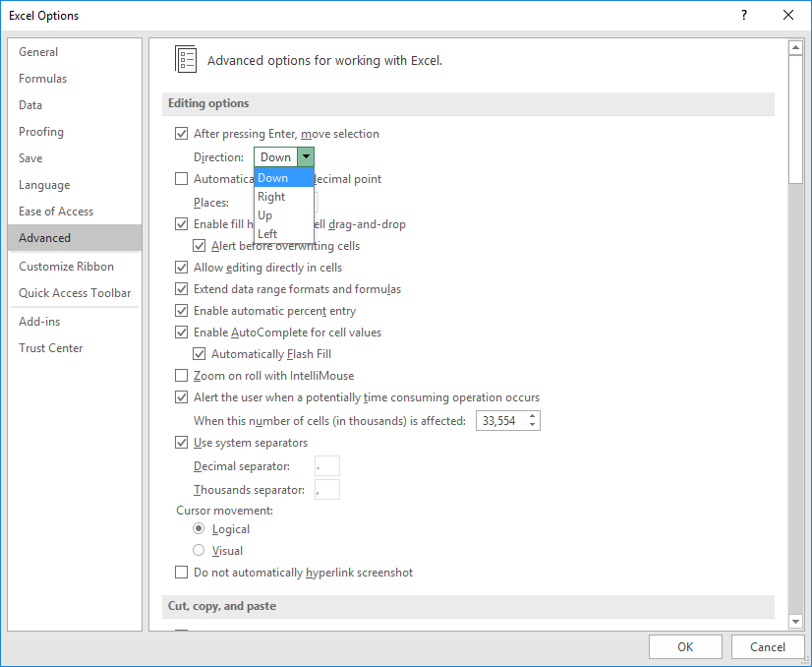This screenshot has width=812, height=667.
Task: Open the Save options category
Action: tap(75, 158)
